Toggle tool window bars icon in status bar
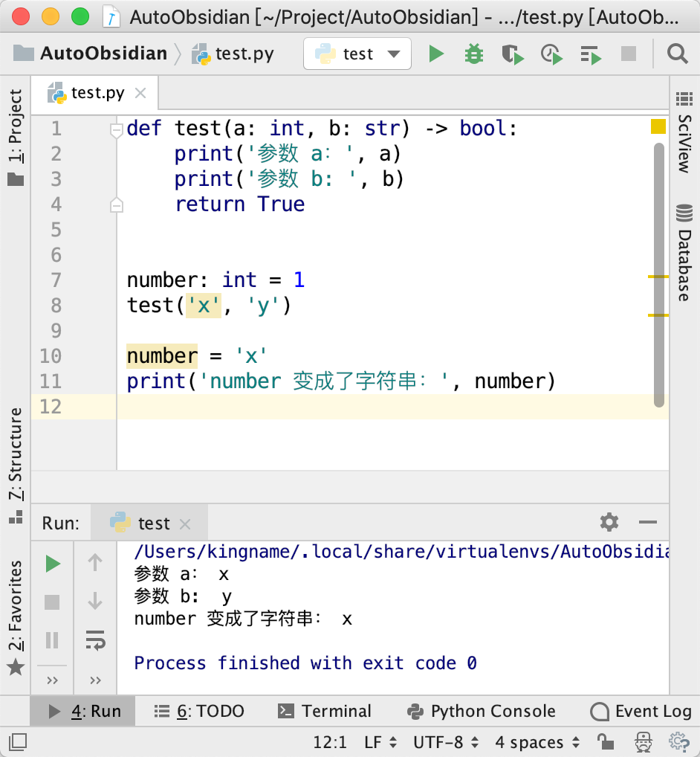Image resolution: width=700 pixels, height=757 pixels. 18,742
